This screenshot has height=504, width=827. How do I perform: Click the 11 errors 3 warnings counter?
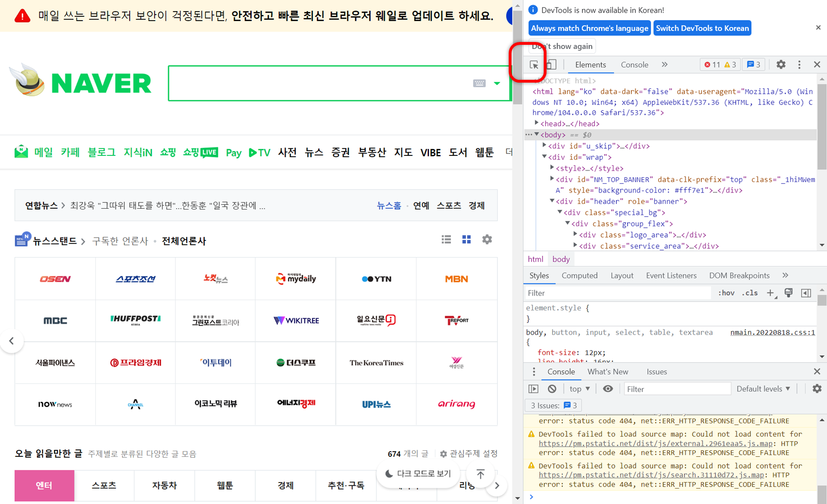[x=720, y=64]
